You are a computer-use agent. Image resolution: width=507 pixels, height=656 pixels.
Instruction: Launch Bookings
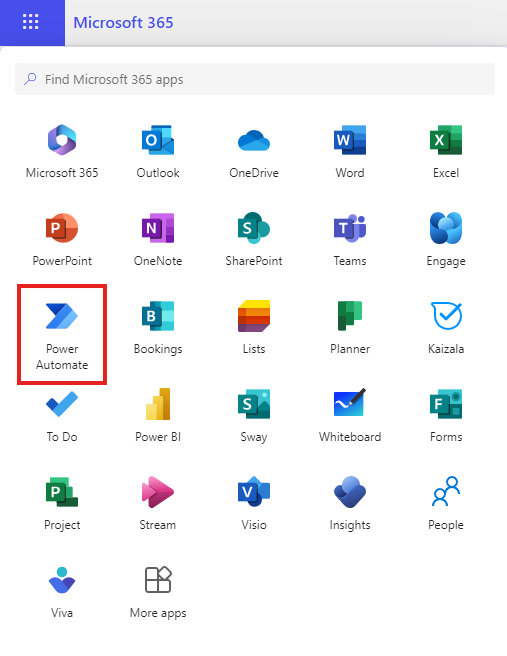point(158,328)
